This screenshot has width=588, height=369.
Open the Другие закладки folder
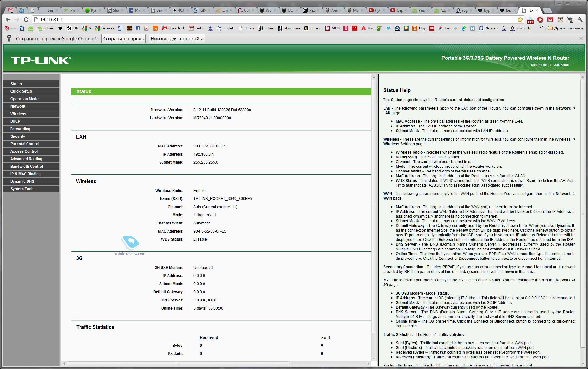tap(565, 28)
